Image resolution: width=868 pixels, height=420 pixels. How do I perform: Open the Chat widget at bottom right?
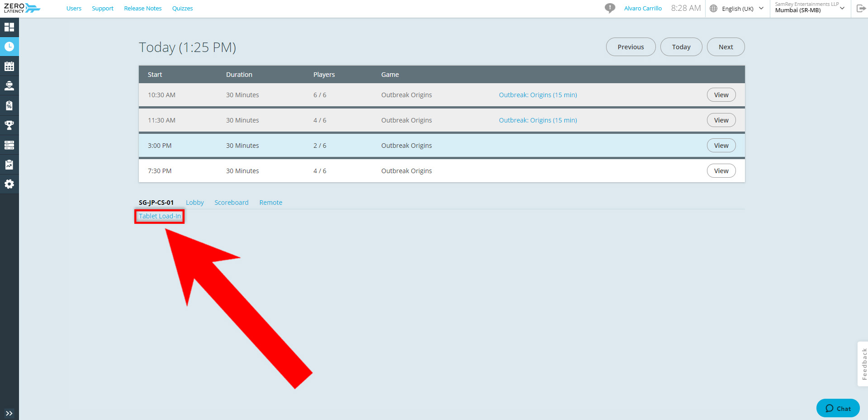click(x=837, y=408)
